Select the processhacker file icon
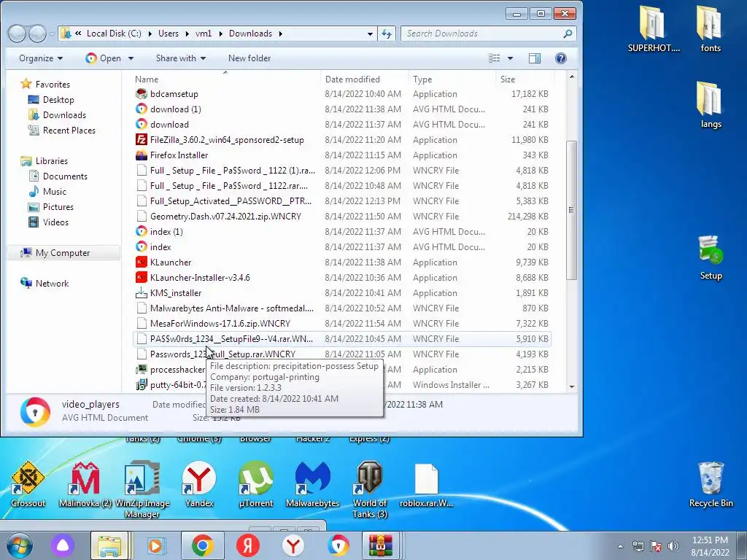Screen dimensions: 747x560 tap(141, 370)
